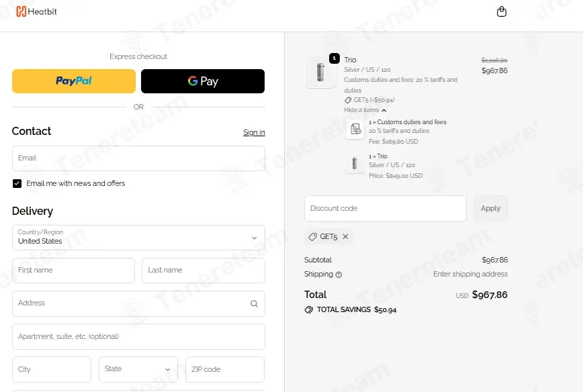Click the total savings tag icon
Image resolution: width=583 pixels, height=392 pixels.
[308, 309]
